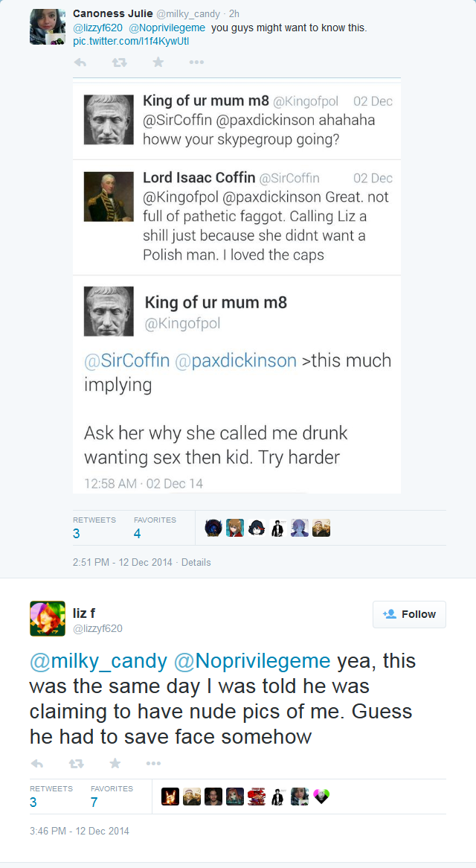Open more options on Canoness Julie's tweet
Viewport: 476px width, 868px height.
[x=196, y=63]
